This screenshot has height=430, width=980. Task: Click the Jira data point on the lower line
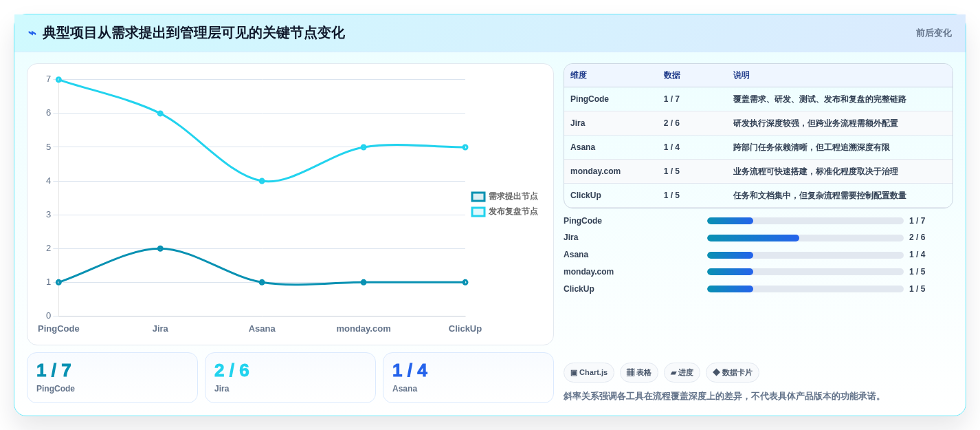click(160, 248)
